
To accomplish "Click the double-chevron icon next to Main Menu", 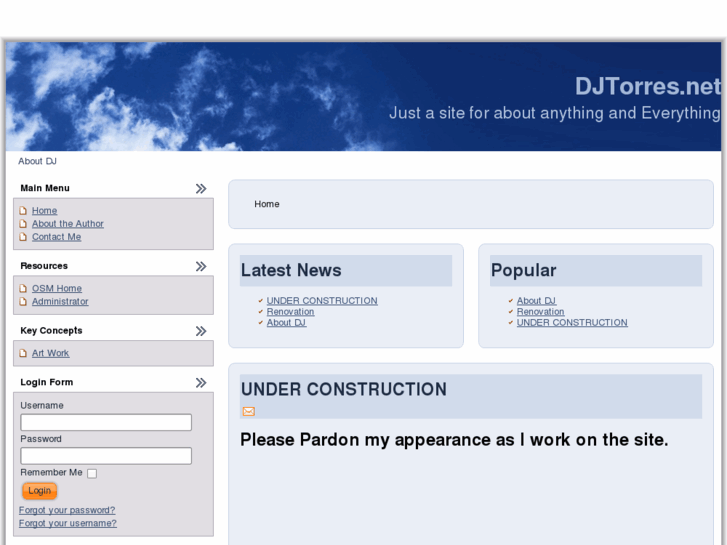I will point(201,188).
